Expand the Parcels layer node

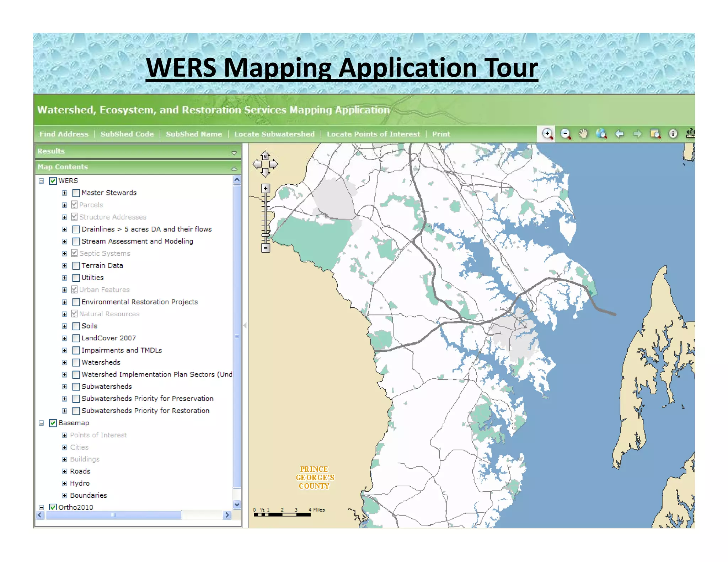pos(64,205)
